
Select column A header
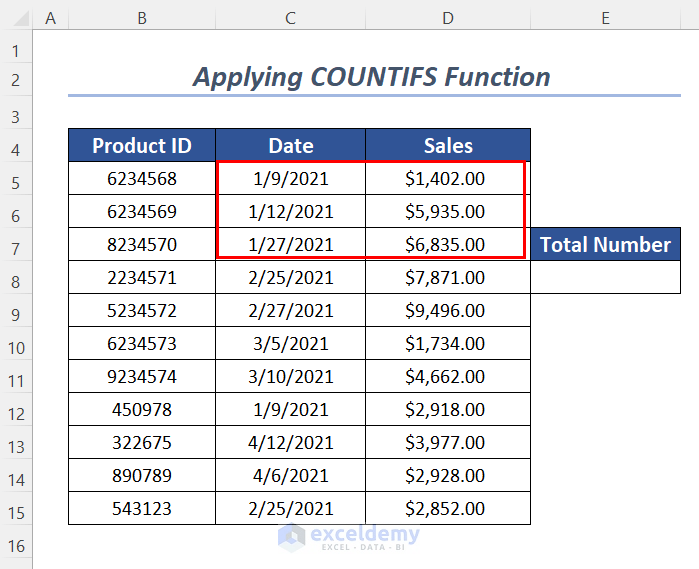click(x=50, y=19)
